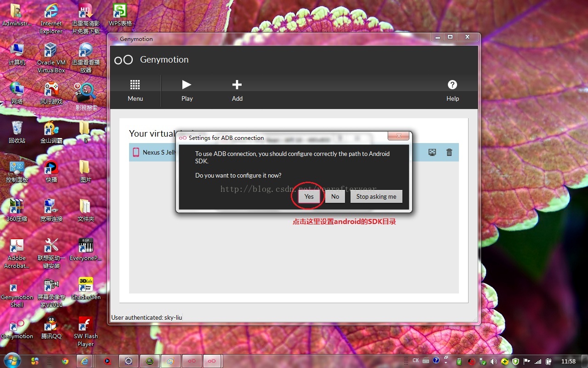Click Internet Explorer in the taskbar
This screenshot has height=368, width=588.
pos(85,361)
